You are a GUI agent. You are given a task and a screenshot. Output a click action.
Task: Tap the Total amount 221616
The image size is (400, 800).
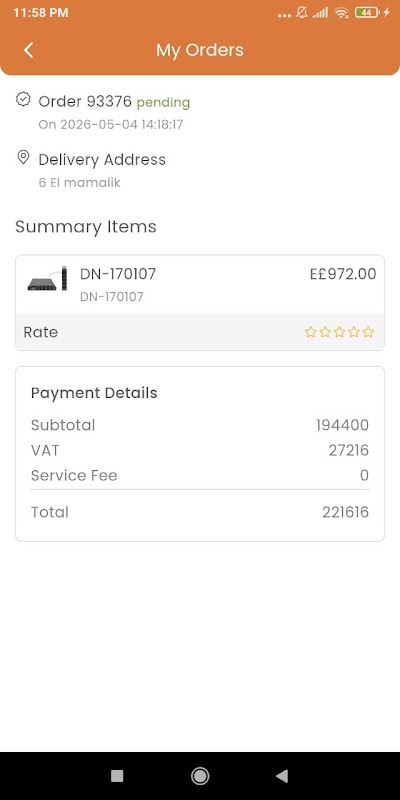click(345, 512)
